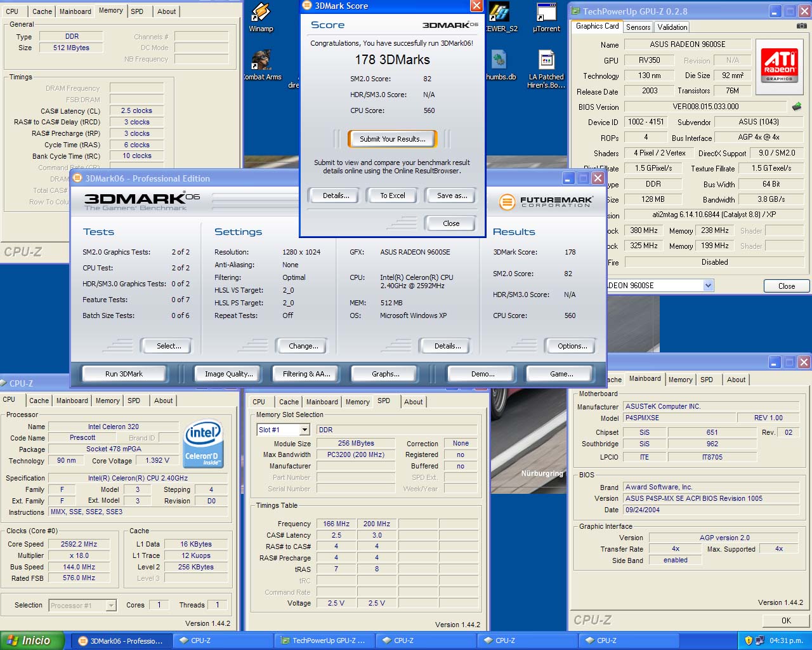This screenshot has height=650, width=812.
Task: Open the Filtering & AA... settings
Action: [x=306, y=374]
